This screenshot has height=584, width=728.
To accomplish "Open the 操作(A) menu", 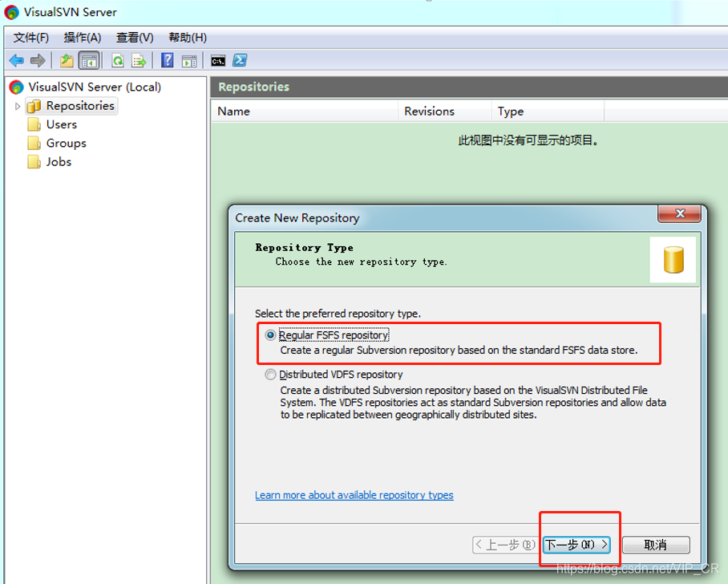I will click(83, 38).
